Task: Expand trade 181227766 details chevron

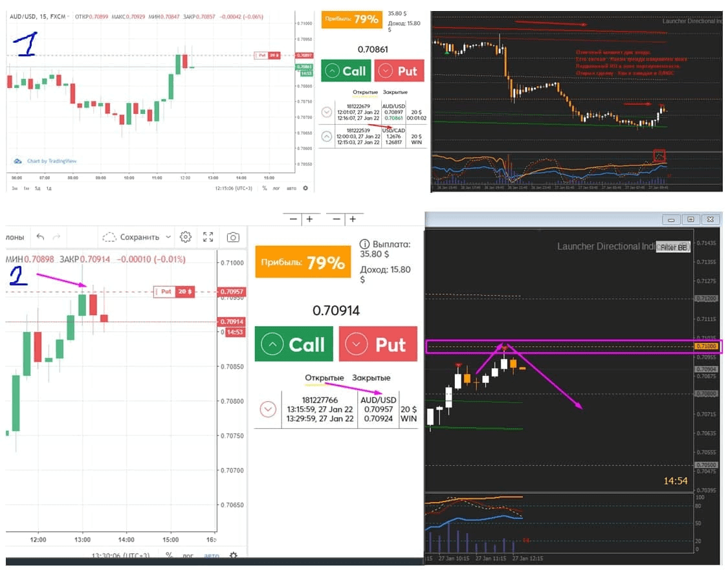Action: pos(268,409)
